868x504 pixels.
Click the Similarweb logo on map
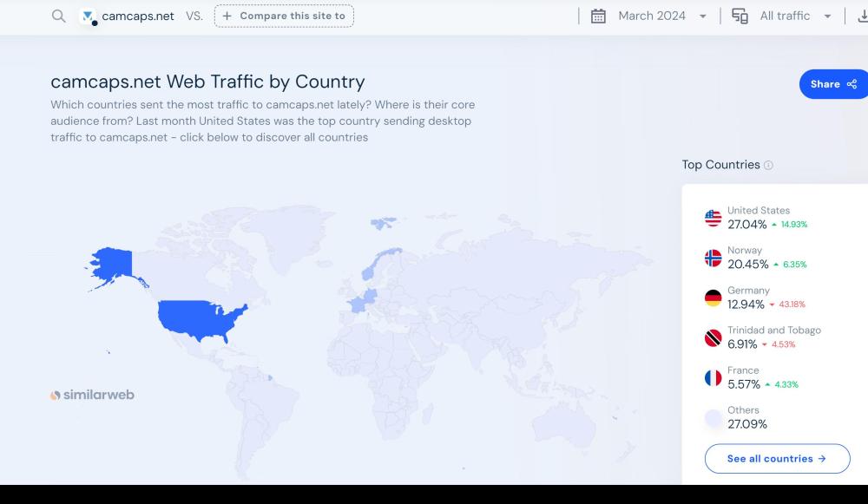[x=92, y=395]
